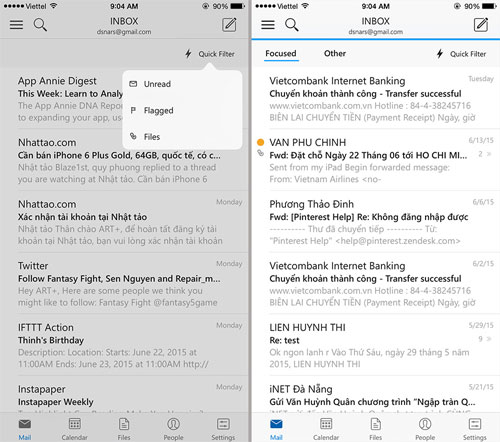Open Twitter follow suggestions email
The image size is (500, 442).
click(124, 284)
